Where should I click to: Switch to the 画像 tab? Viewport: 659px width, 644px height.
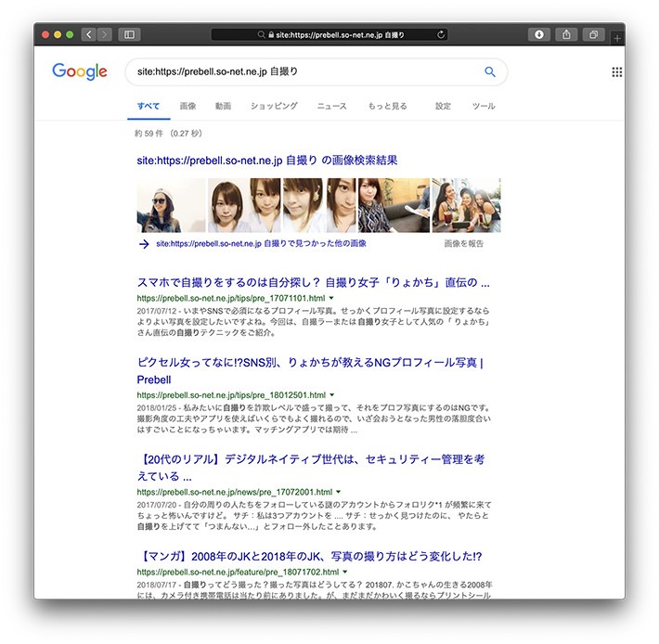click(187, 106)
